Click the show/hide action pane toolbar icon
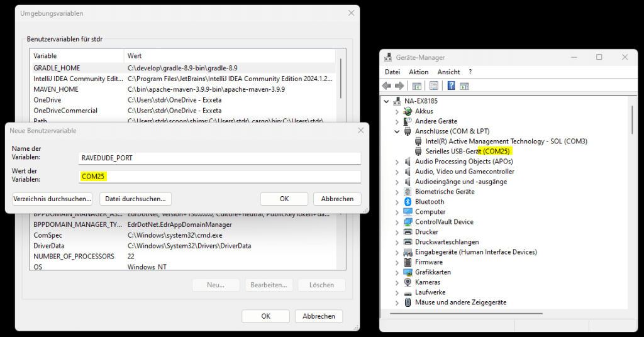Viewport: 644px width, 337px height. (465, 86)
